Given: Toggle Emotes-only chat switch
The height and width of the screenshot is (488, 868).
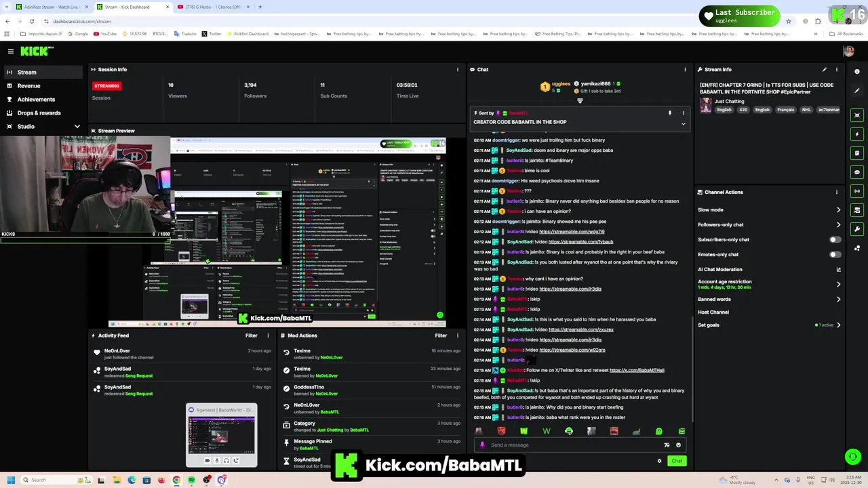Looking at the screenshot, I should click(835, 255).
